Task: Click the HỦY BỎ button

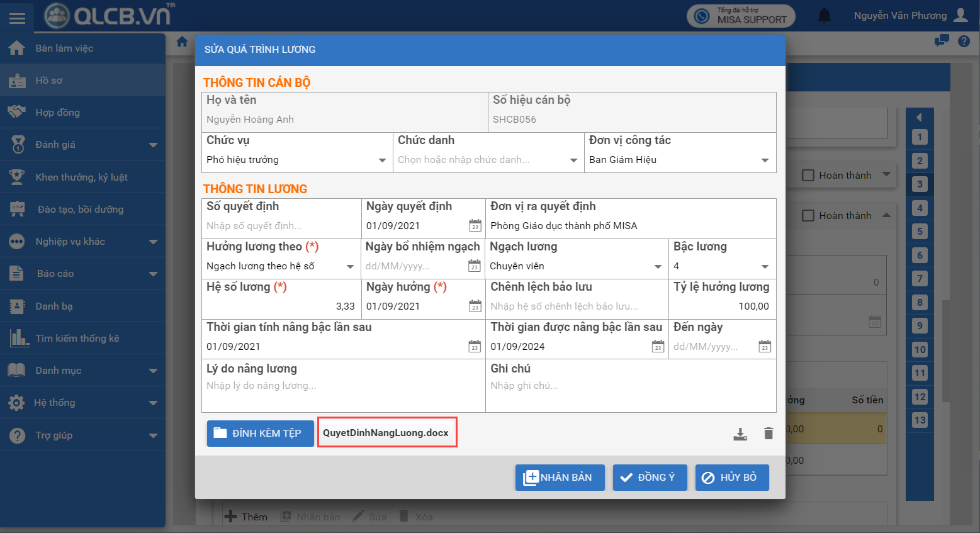Action: pyautogui.click(x=731, y=478)
